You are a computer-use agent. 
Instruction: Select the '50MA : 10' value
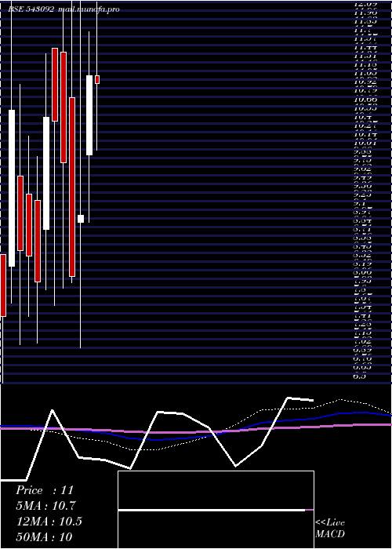(45, 536)
